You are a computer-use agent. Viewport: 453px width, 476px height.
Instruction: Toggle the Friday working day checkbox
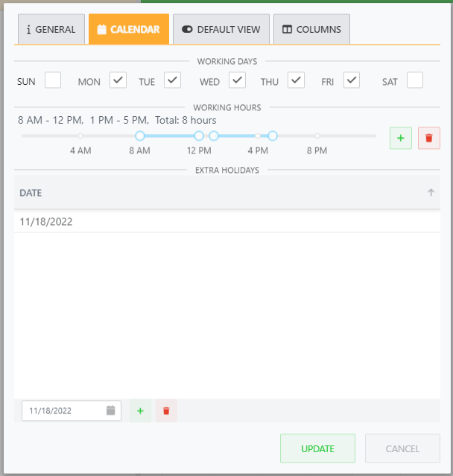(352, 80)
